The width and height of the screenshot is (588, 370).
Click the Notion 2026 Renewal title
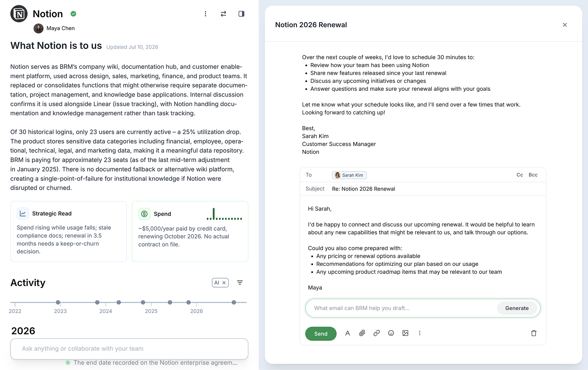[x=311, y=25]
